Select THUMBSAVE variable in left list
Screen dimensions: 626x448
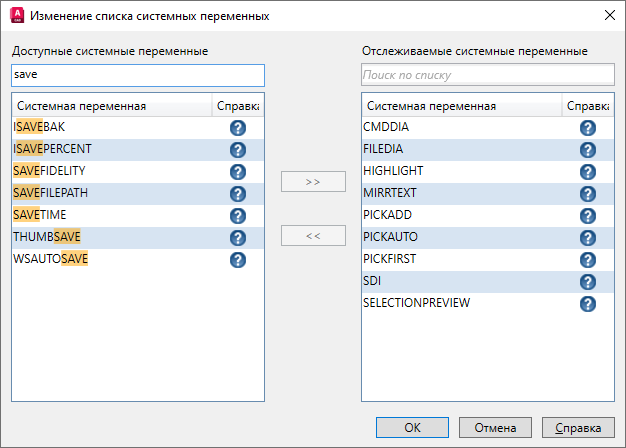click(48, 237)
